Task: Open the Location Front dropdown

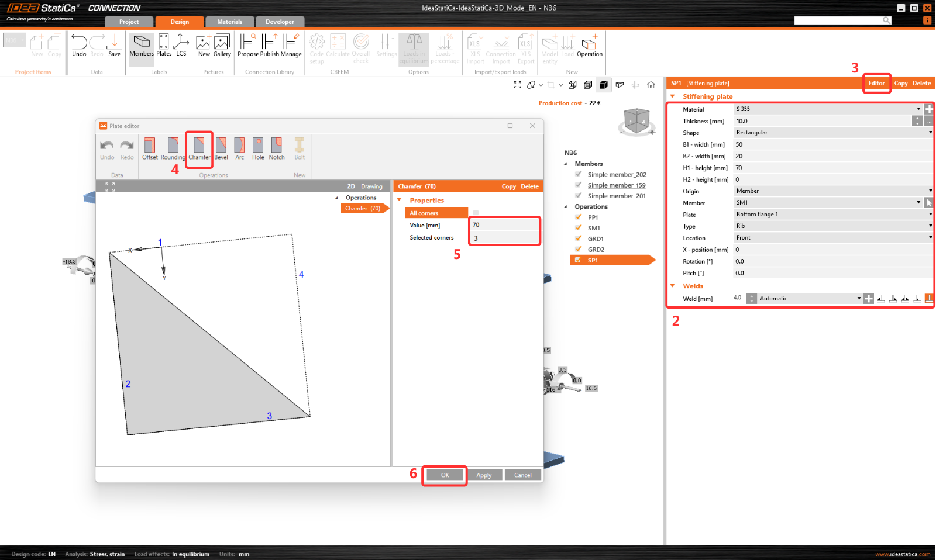Action: tap(833, 238)
